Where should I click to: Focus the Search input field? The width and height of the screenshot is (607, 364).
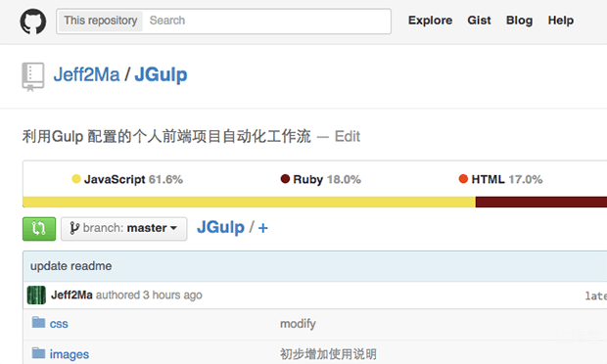click(x=266, y=21)
